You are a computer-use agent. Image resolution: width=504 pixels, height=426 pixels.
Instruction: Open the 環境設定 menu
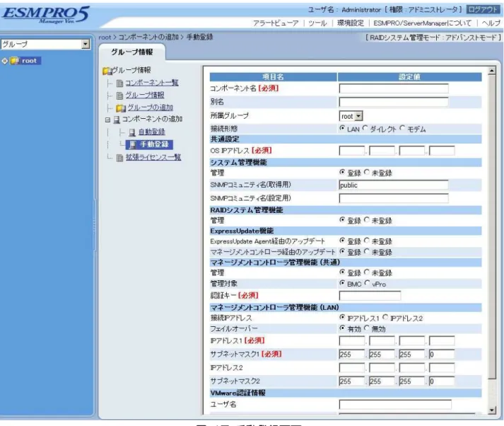351,23
